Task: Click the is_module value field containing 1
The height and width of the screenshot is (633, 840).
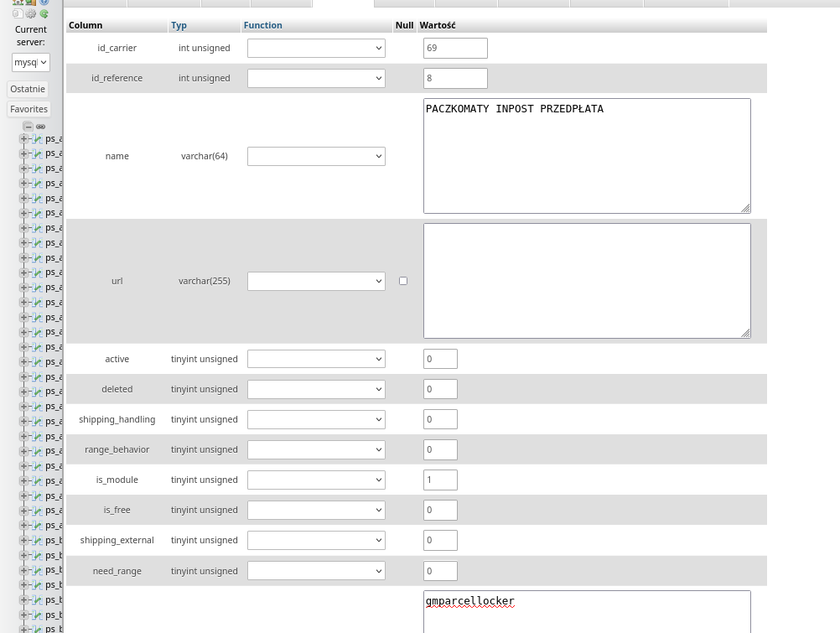Action: click(x=440, y=480)
